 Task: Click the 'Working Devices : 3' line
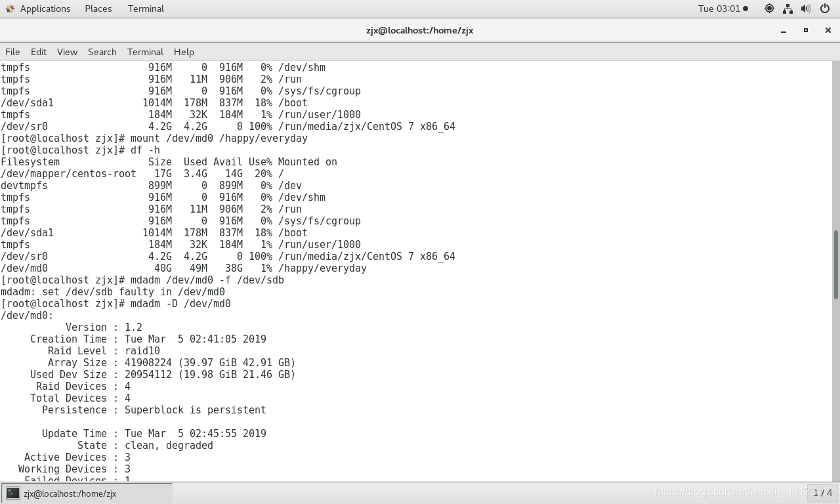(x=74, y=469)
